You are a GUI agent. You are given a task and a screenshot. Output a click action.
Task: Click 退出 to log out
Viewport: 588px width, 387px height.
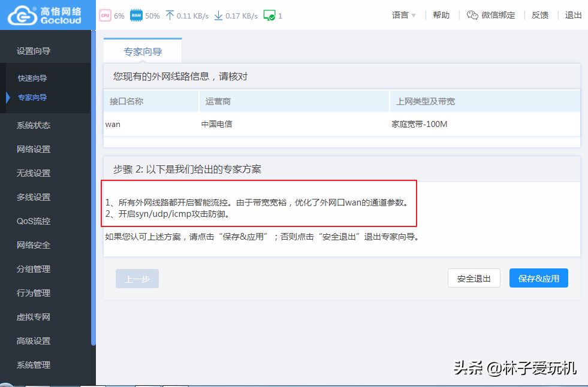click(x=574, y=15)
